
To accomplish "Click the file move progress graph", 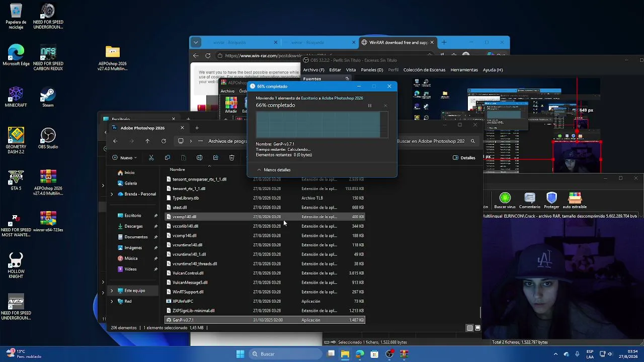I will 322,125.
